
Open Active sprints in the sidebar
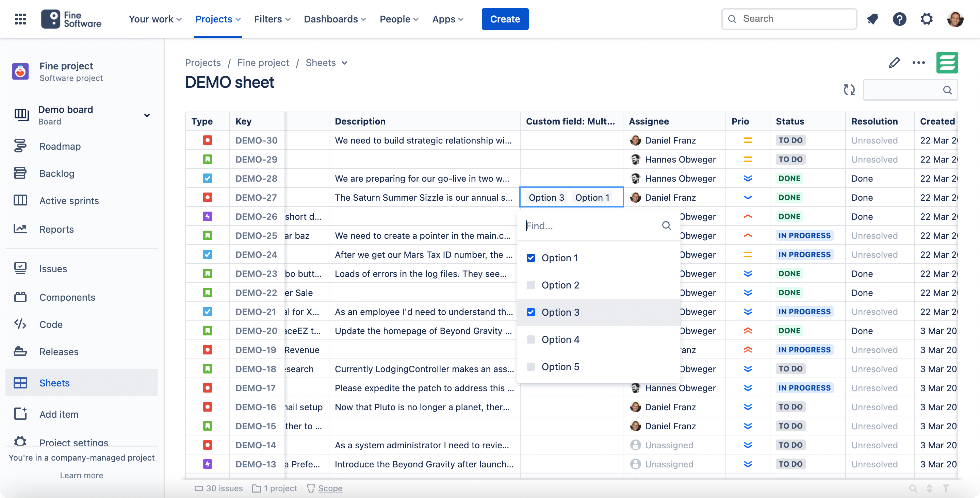[69, 200]
